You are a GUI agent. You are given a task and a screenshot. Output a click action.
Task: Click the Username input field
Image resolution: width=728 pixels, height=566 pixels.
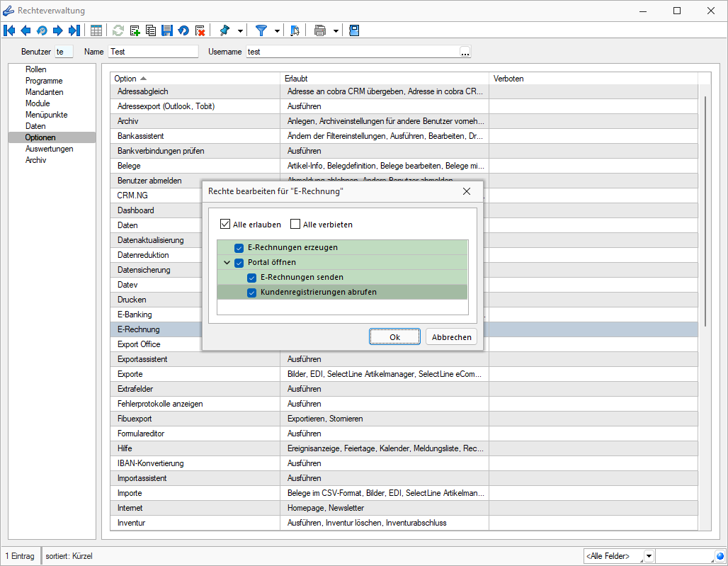(x=352, y=52)
